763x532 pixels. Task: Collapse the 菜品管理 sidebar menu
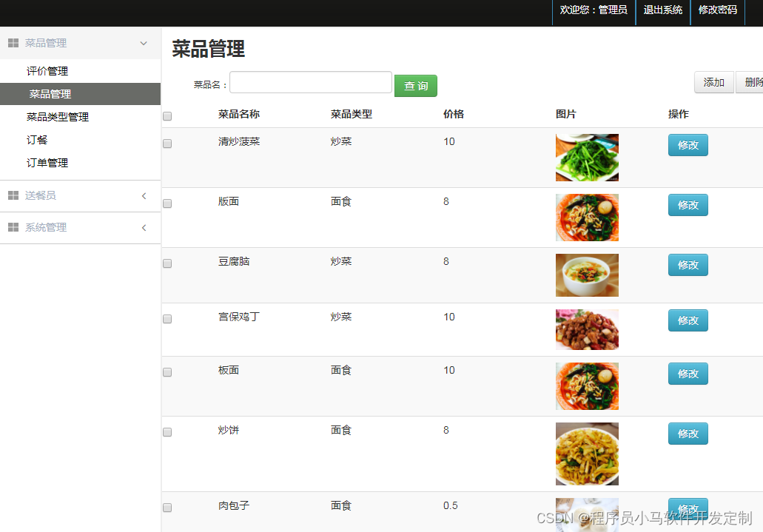(143, 43)
